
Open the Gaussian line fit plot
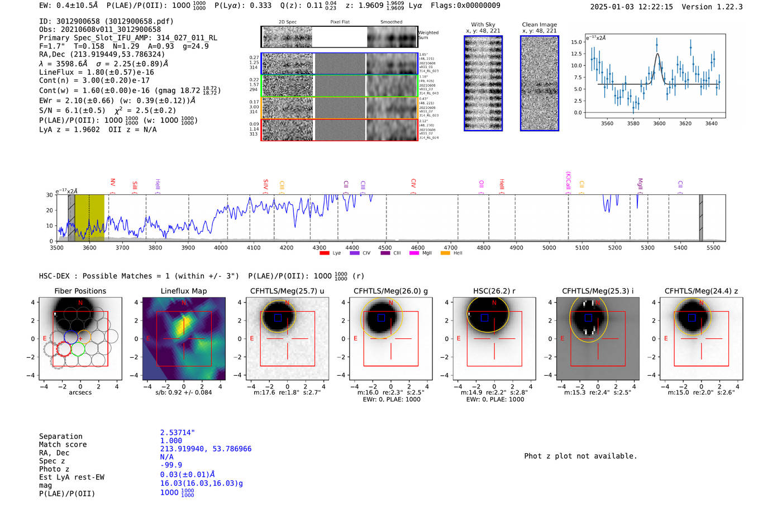(655, 75)
